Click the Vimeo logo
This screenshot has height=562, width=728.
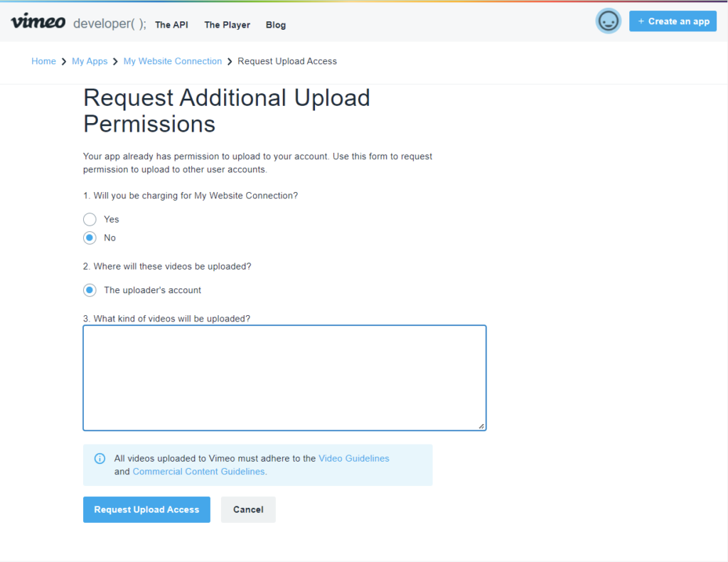coord(38,22)
